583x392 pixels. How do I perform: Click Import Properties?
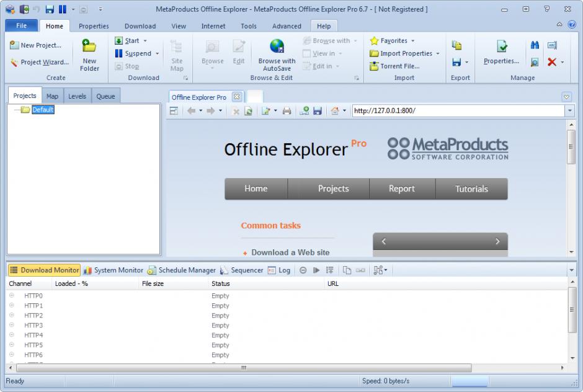point(401,53)
